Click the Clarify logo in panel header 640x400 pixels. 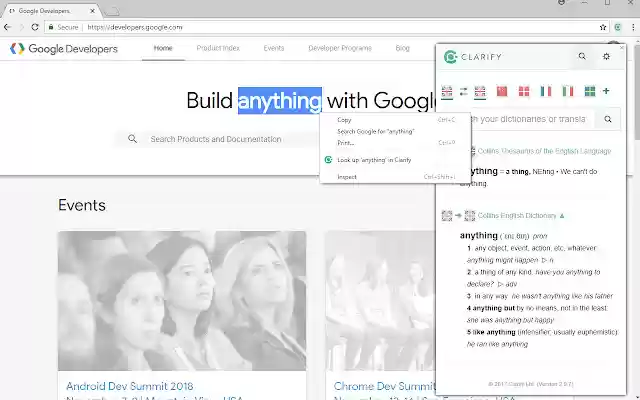473,57
